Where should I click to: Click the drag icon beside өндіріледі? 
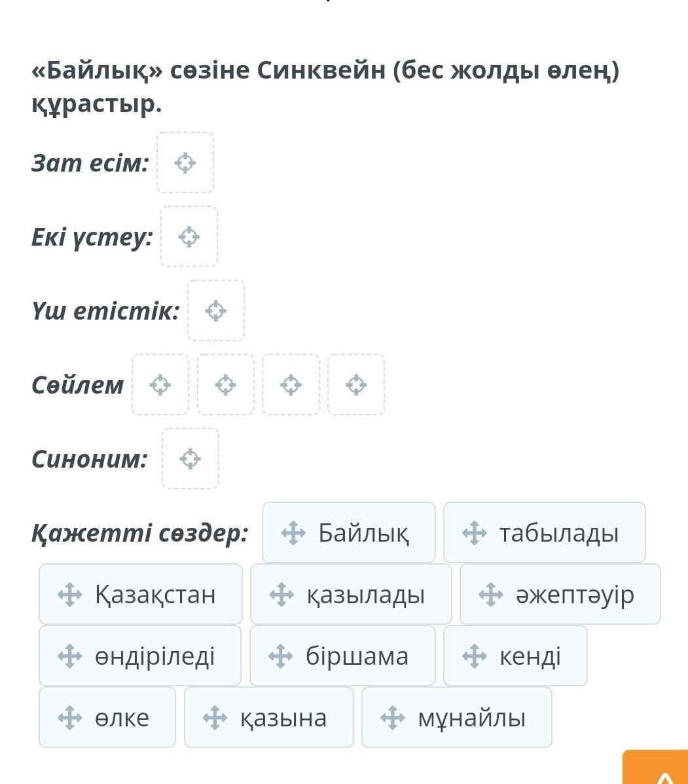click(x=69, y=656)
